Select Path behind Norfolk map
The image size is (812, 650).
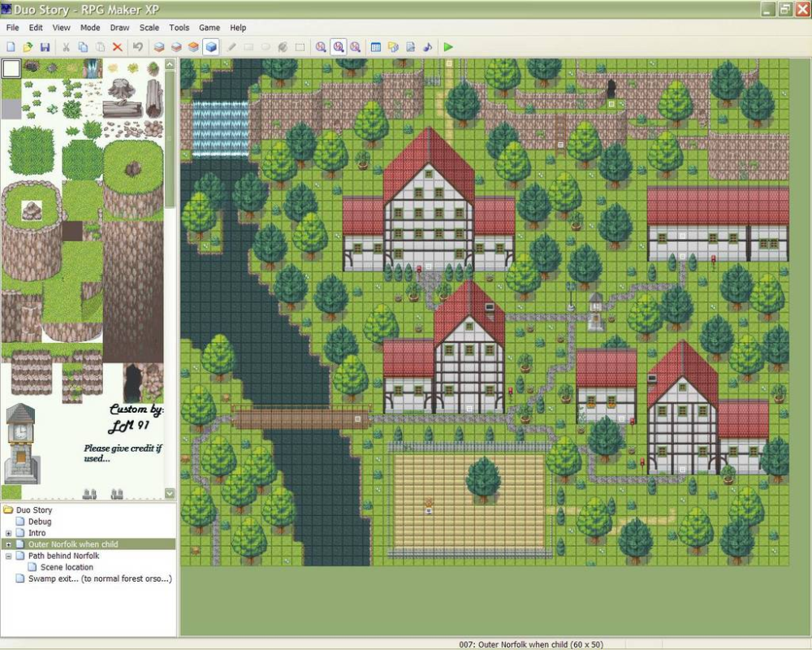63,556
